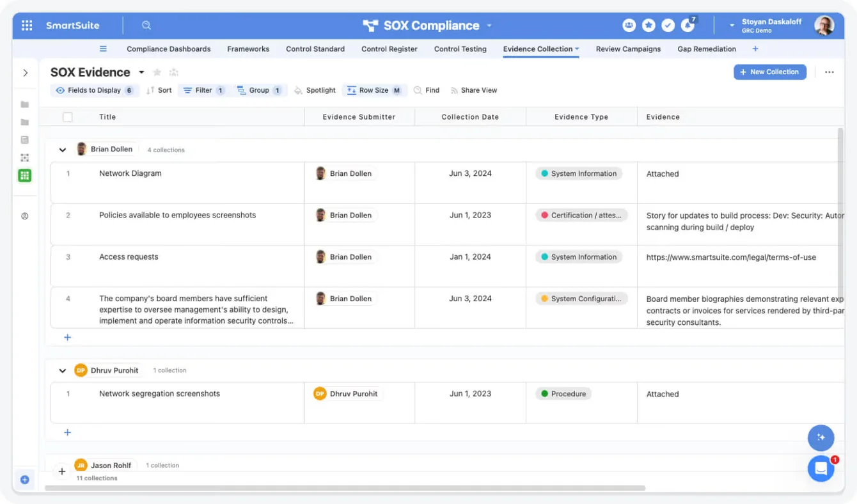
Task: Click Stoyan Daskaloff profile avatar
Action: pyautogui.click(x=824, y=26)
